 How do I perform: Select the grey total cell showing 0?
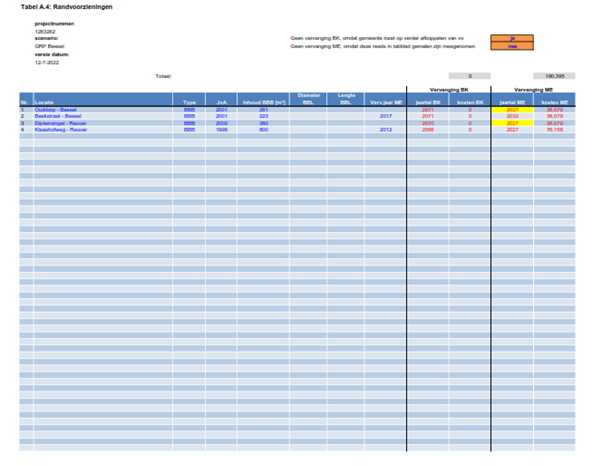(x=469, y=75)
